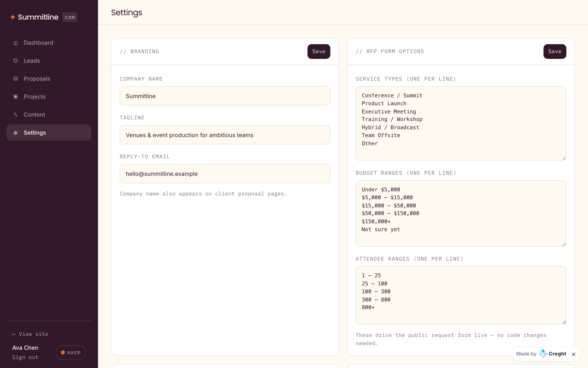Select the Settings menu item
The height and width of the screenshot is (368, 588).
(49, 133)
